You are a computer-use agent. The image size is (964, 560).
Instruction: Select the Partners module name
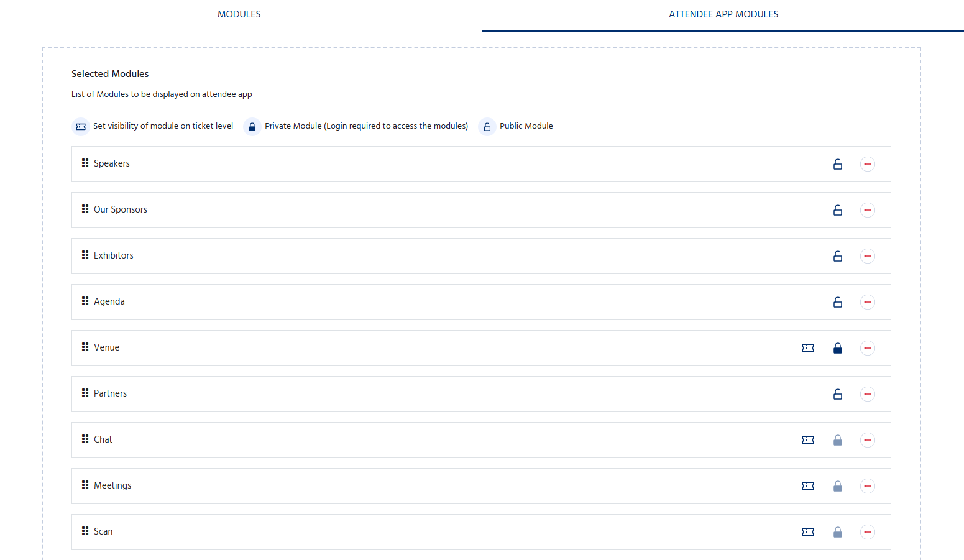111,393
